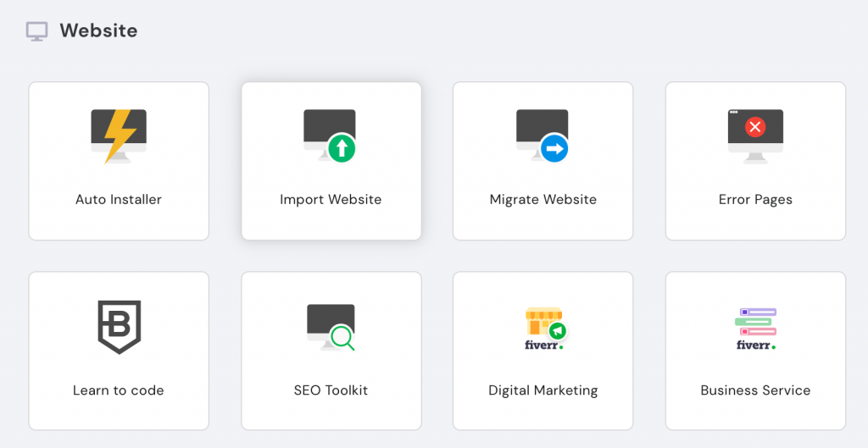Click the Website section heading text
868x448 pixels.
pyautogui.click(x=98, y=30)
